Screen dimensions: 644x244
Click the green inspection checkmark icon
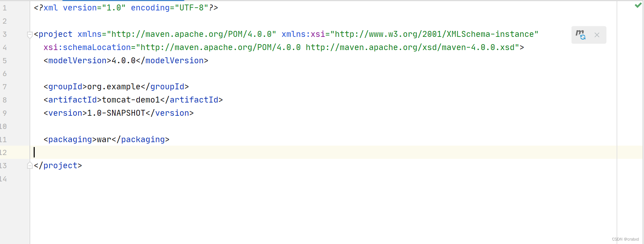tap(638, 5)
